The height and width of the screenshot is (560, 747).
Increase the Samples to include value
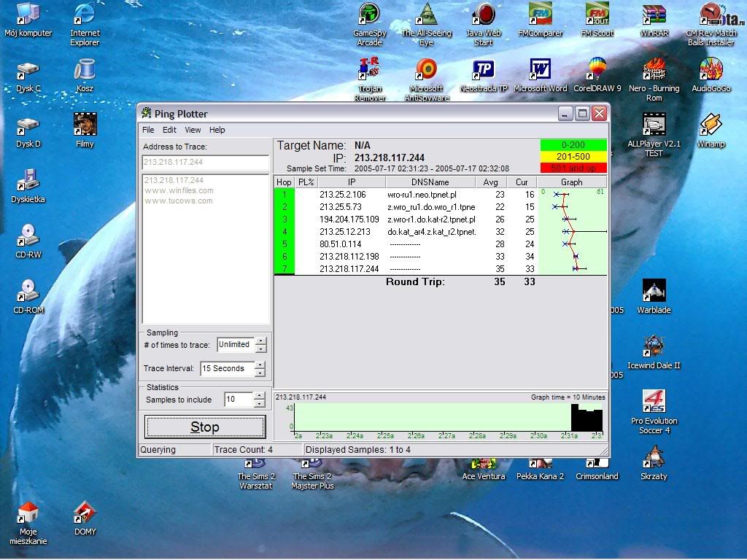[258, 396]
